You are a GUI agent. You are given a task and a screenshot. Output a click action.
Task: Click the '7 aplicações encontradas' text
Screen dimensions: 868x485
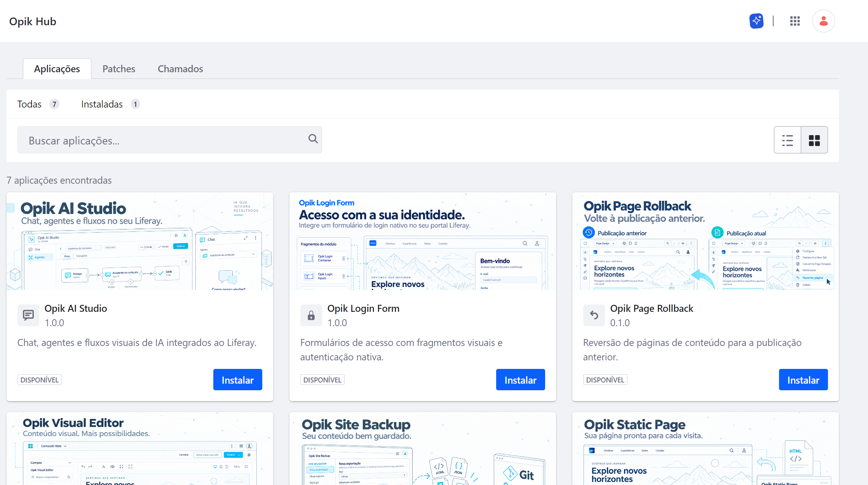(x=59, y=180)
